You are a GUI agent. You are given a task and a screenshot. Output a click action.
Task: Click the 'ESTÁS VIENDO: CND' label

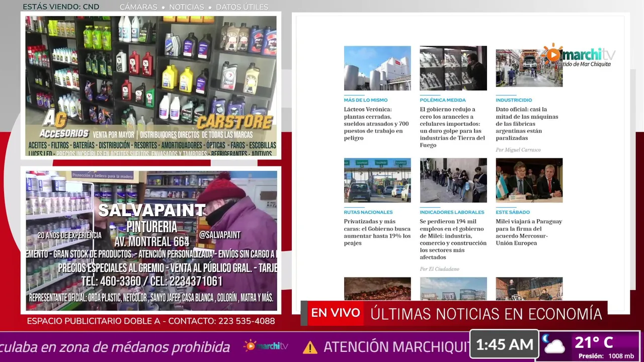61,7
